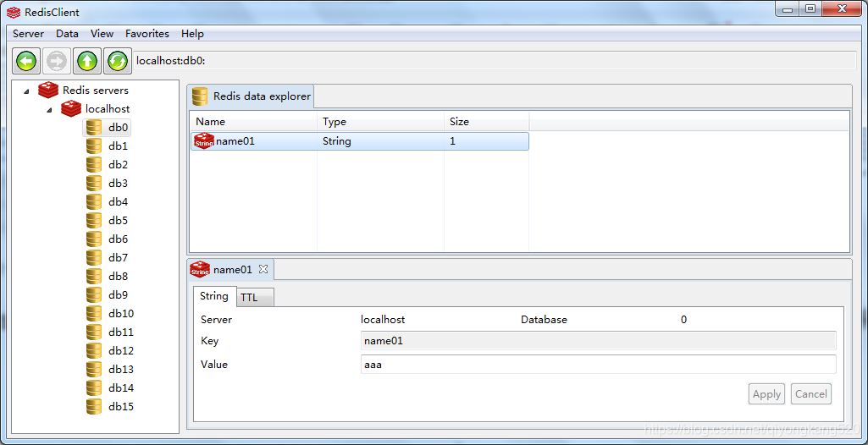Collapse the Redis servers tree node
The height and width of the screenshot is (445, 868).
pyautogui.click(x=27, y=91)
